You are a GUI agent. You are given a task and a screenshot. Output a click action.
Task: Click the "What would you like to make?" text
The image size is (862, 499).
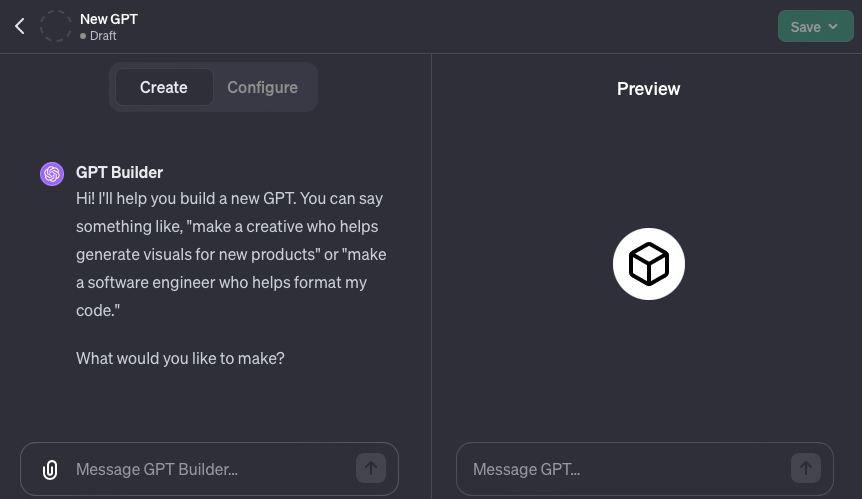click(180, 358)
